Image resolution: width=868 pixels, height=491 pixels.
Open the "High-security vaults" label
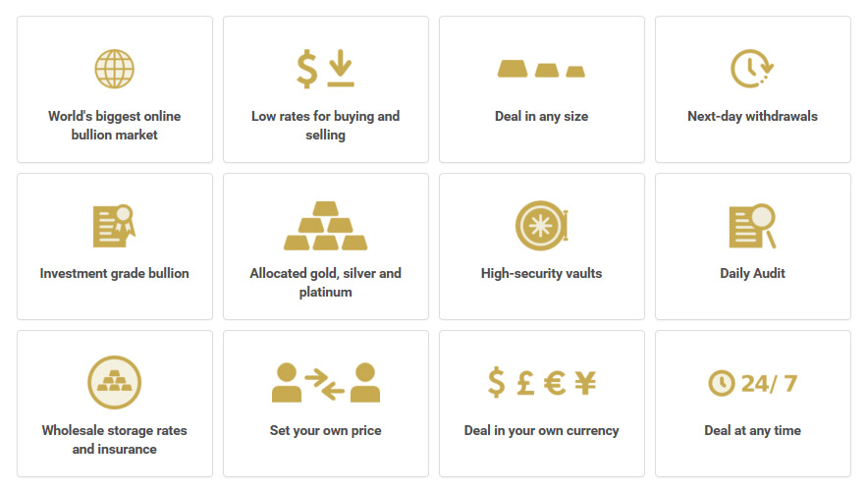541,273
